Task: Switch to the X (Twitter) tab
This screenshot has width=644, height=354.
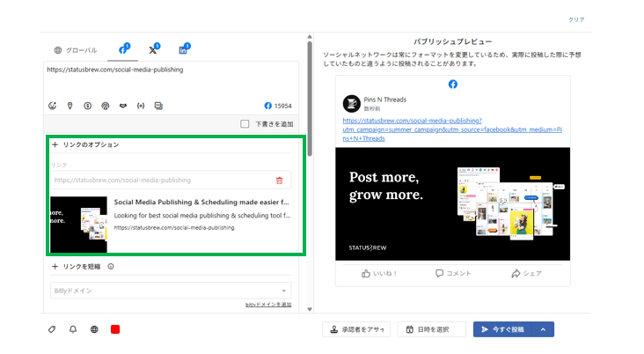Action: click(153, 50)
